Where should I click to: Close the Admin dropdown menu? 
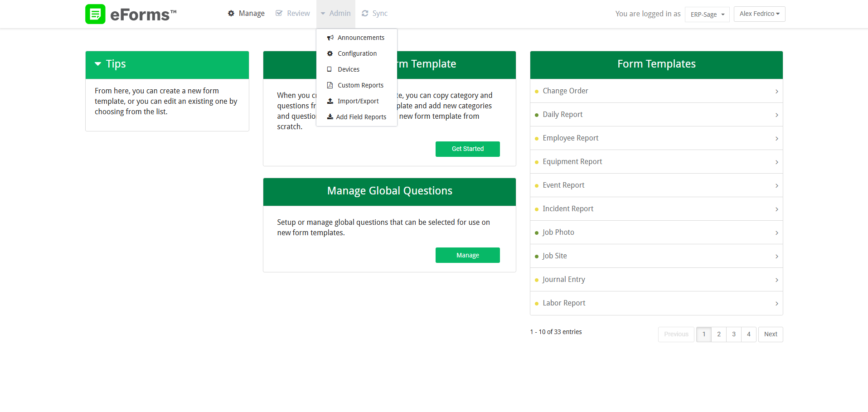[x=336, y=14]
